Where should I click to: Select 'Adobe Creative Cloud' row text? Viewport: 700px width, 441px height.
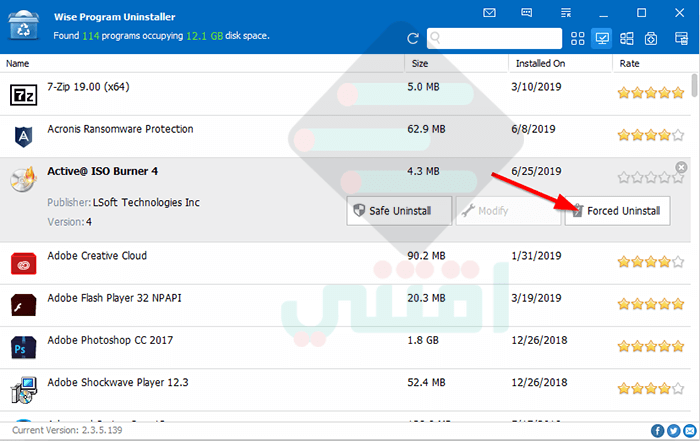coord(97,256)
